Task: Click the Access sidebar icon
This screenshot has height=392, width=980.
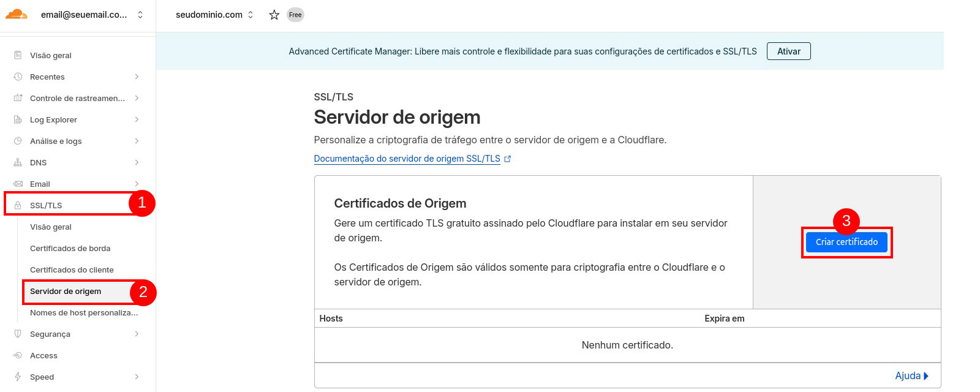Action: (x=18, y=355)
